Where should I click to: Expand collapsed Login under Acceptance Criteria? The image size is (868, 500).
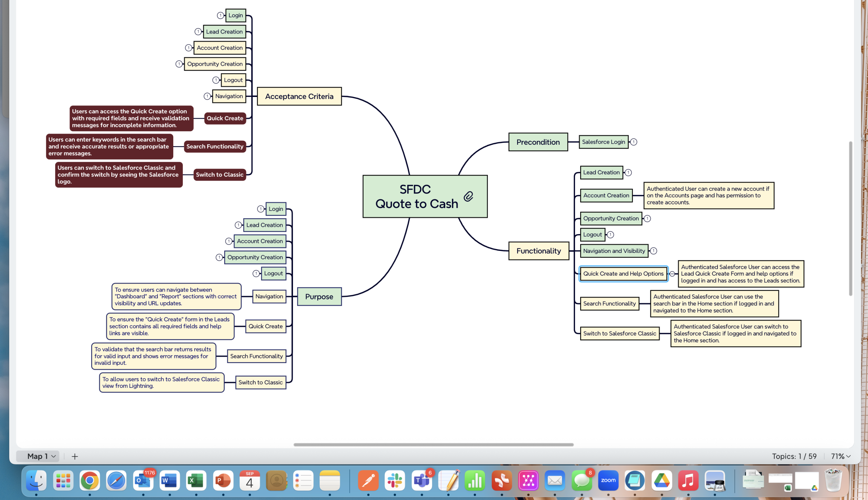(x=220, y=16)
